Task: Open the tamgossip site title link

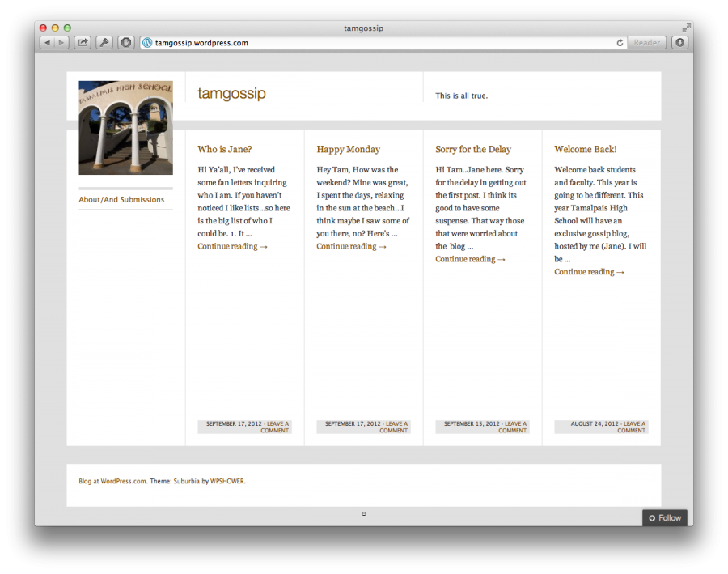Action: pyautogui.click(x=231, y=93)
